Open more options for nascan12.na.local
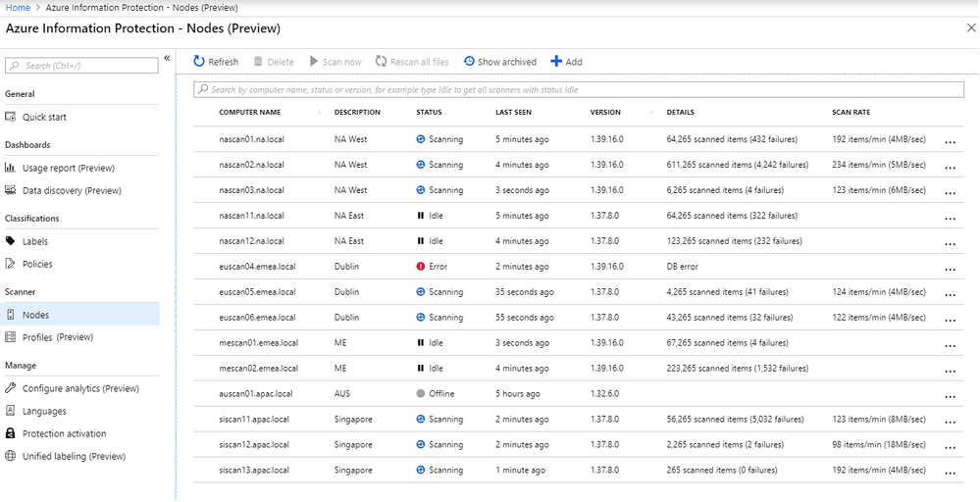The width and height of the screenshot is (980, 502). coord(950,244)
